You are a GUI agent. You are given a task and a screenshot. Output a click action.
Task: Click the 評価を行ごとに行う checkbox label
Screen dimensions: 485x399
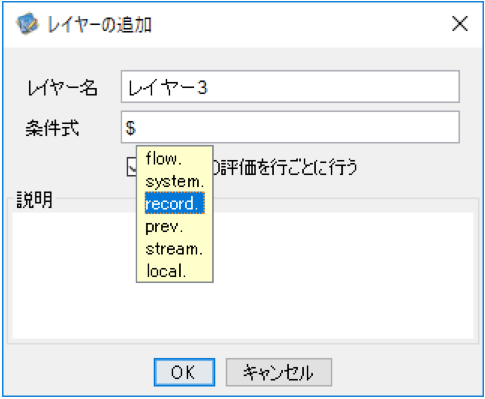pos(285,167)
